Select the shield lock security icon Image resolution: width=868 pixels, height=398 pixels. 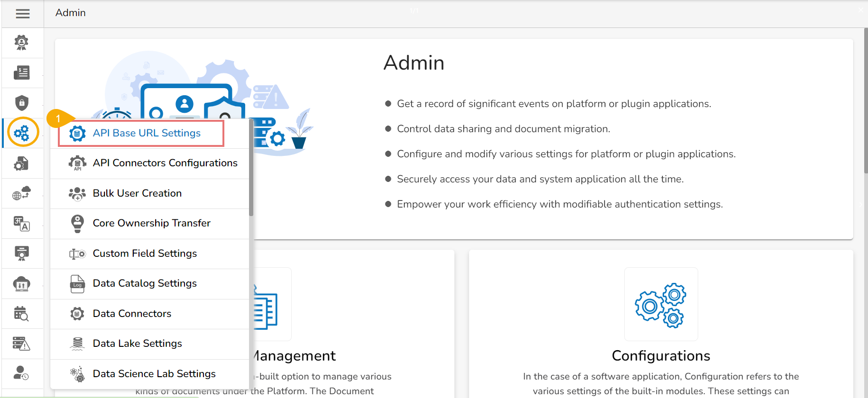[22, 103]
